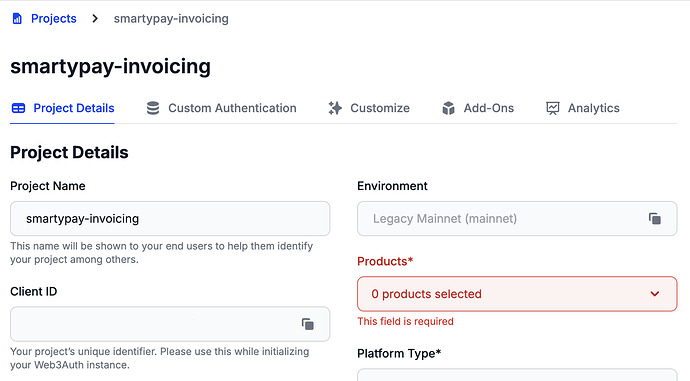Click the smartypay-invoicing breadcrumb text

[x=171, y=18]
